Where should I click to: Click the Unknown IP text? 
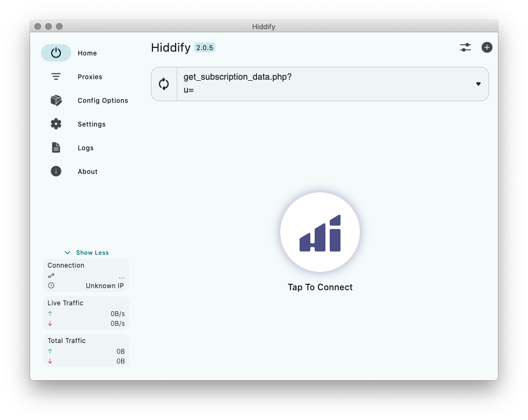(x=105, y=286)
